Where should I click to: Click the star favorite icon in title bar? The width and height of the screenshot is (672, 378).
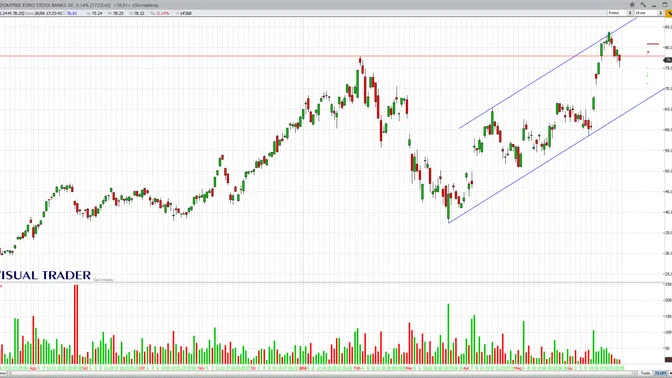pyautogui.click(x=632, y=5)
